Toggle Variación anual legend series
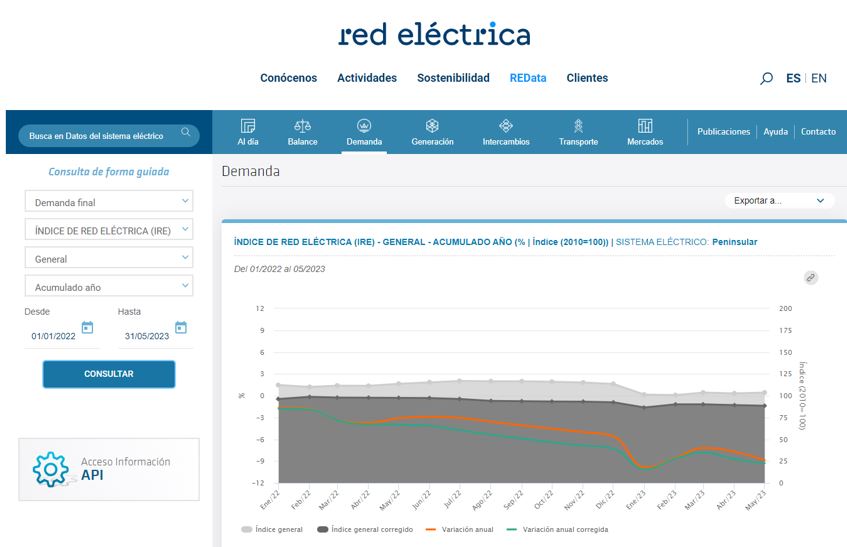 coord(460,530)
